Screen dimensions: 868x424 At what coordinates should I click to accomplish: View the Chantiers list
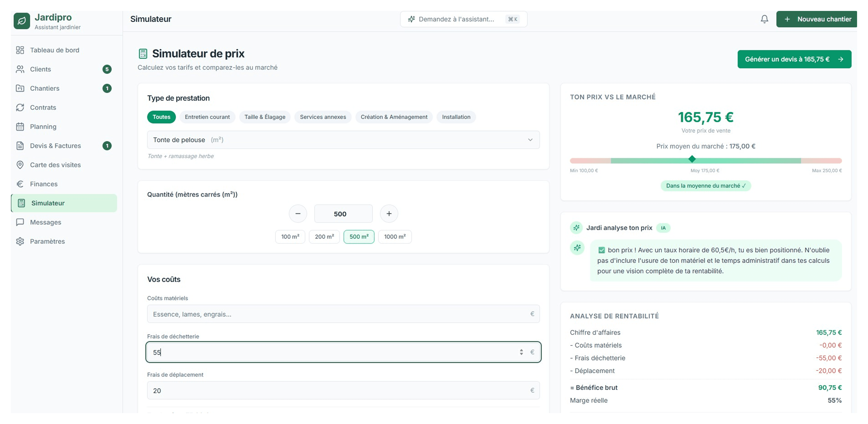[45, 88]
